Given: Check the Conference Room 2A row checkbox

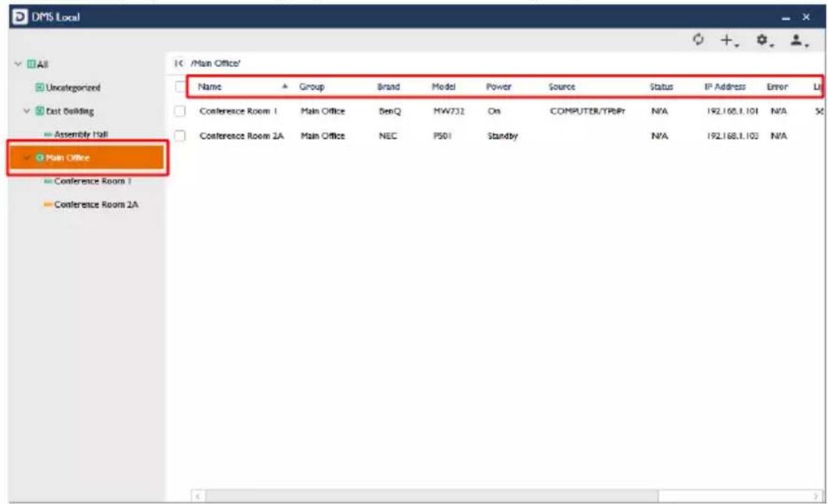Looking at the screenshot, I should tap(180, 136).
